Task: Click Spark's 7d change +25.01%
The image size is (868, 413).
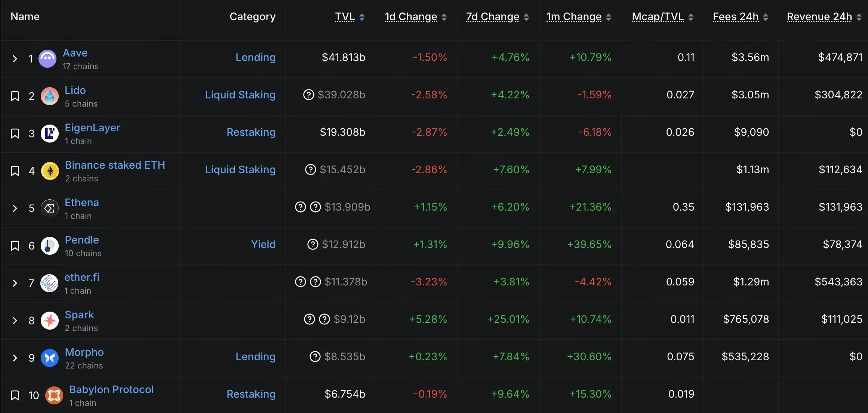Action: pyautogui.click(x=508, y=319)
